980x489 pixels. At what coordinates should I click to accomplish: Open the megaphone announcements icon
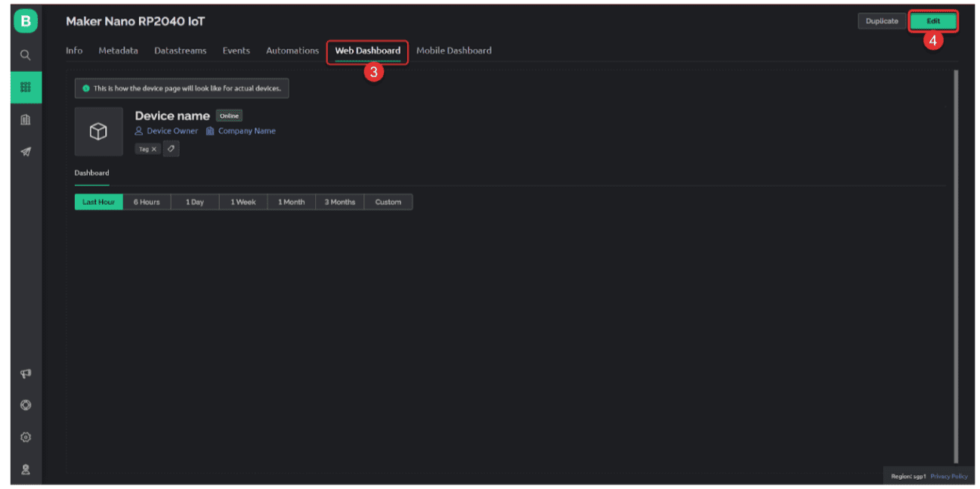click(26, 373)
